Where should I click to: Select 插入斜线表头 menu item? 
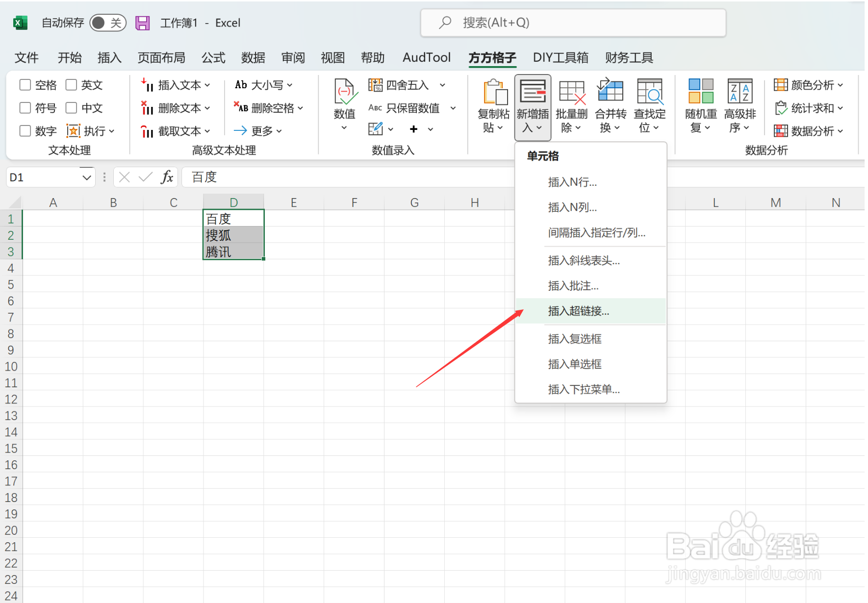click(x=590, y=260)
